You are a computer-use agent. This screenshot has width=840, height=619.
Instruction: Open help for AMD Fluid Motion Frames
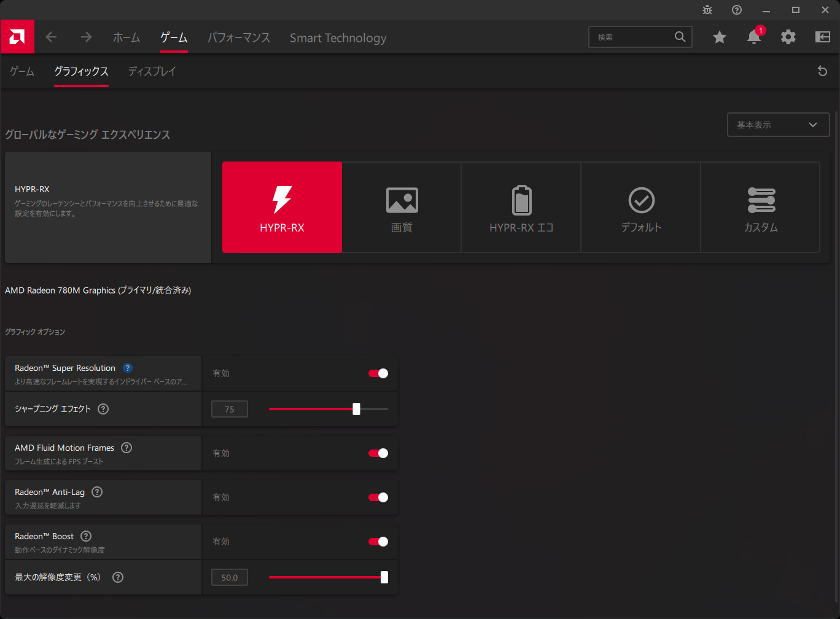click(x=126, y=448)
